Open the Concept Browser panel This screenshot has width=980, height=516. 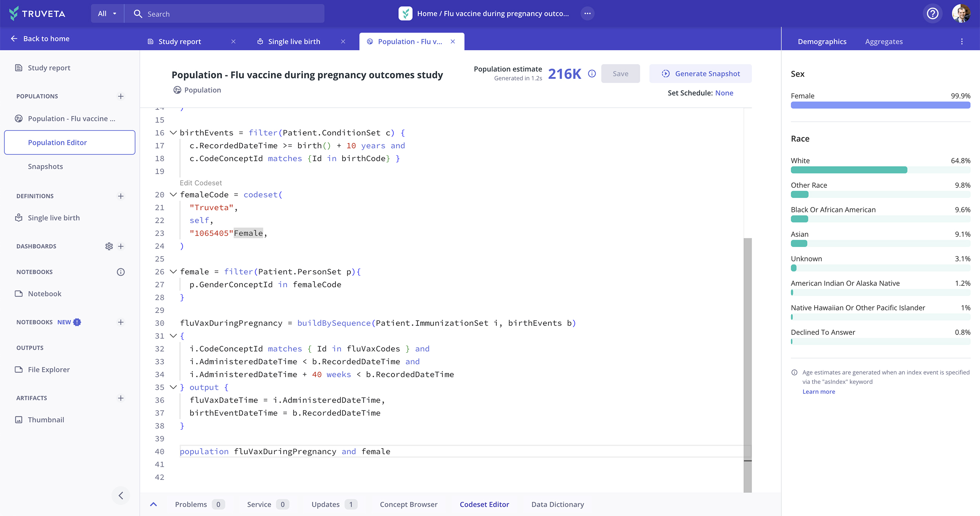409,504
